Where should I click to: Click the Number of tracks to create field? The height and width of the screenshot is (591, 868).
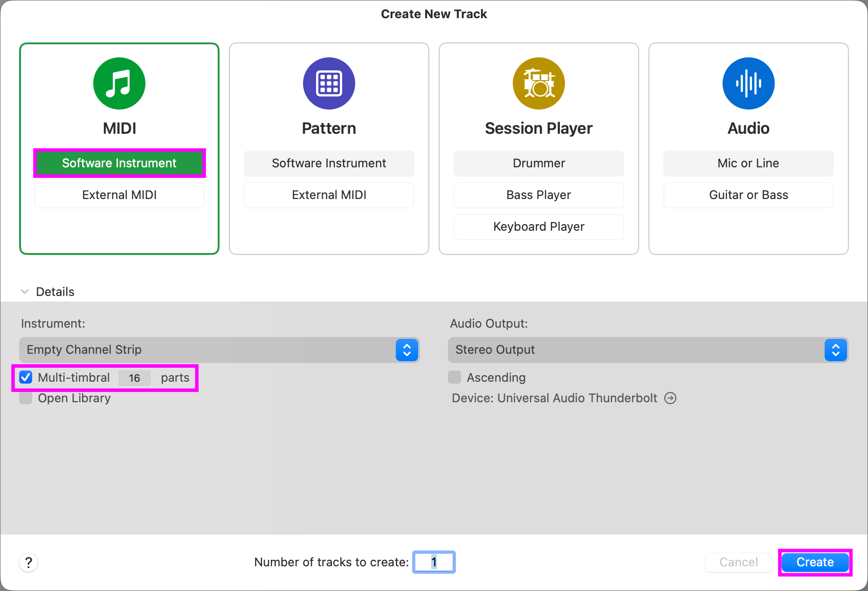click(434, 563)
